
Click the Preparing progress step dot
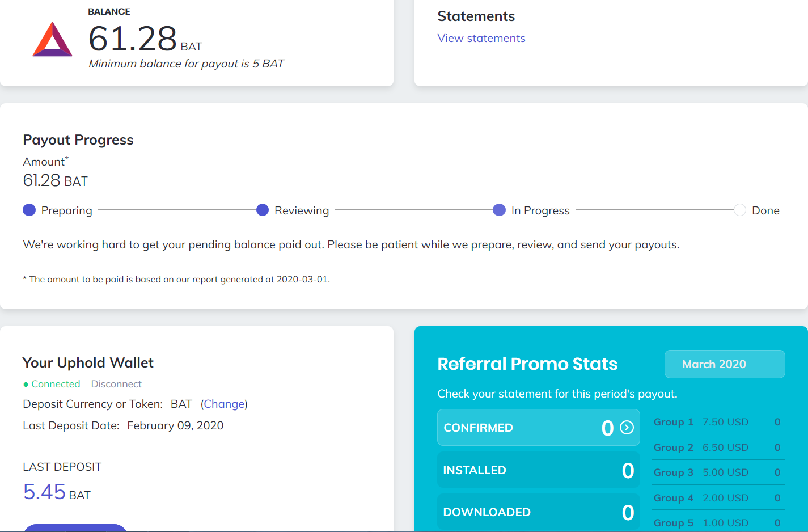[29, 210]
